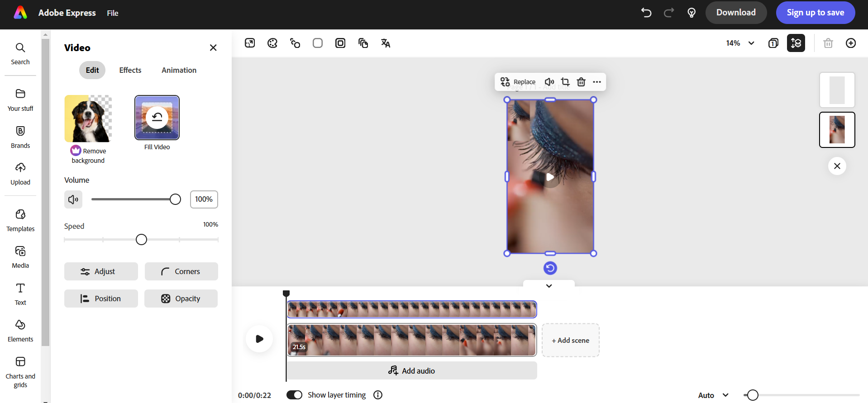Close the Video panel
Screen dimensions: 868x403
pos(213,47)
